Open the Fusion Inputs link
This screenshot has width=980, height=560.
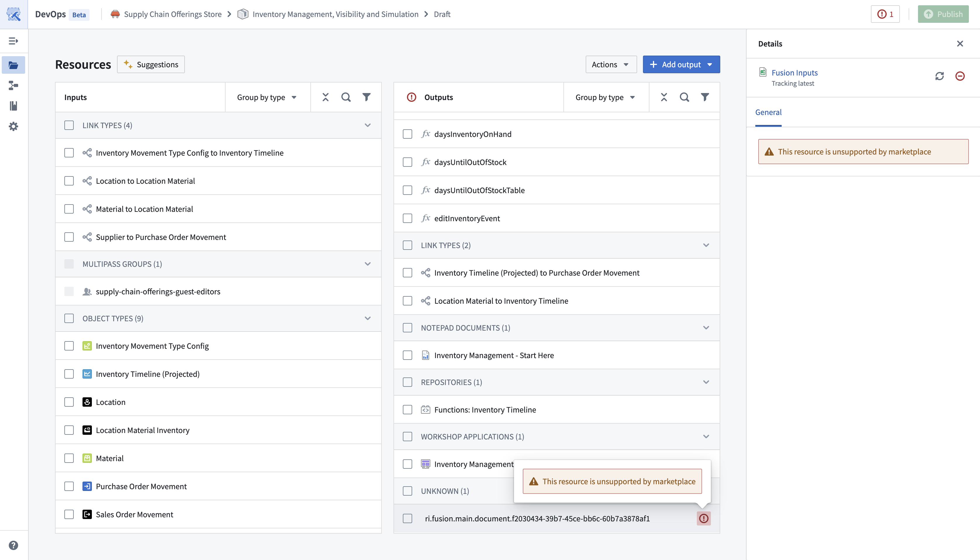(794, 73)
